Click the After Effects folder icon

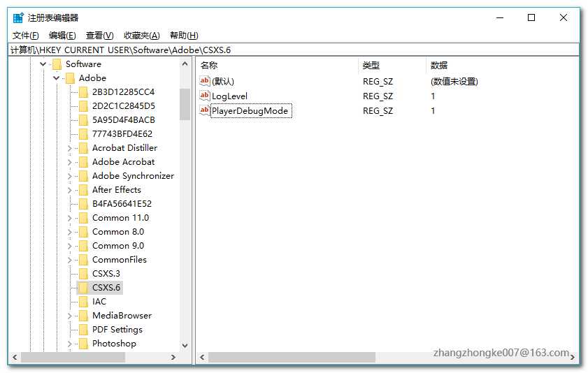pyautogui.click(x=83, y=190)
